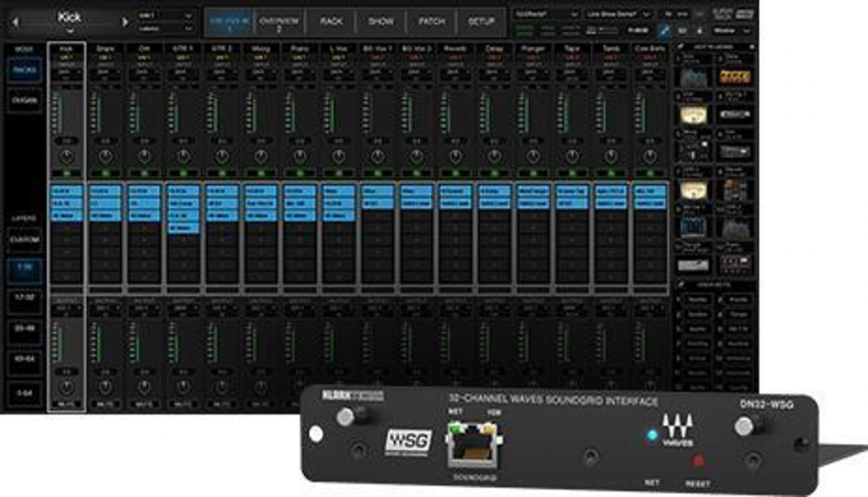868x497 pixels.
Task: Open the lower dropdown next to rack name
Action: pos(165,28)
